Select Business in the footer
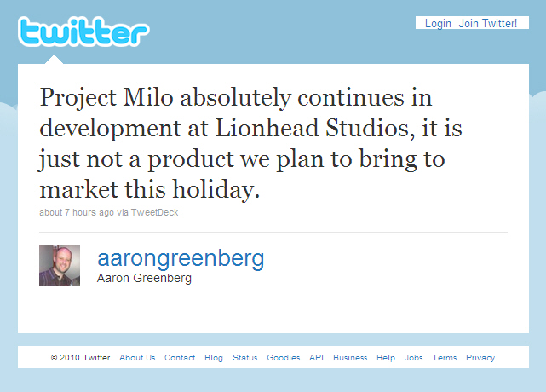 tap(350, 358)
